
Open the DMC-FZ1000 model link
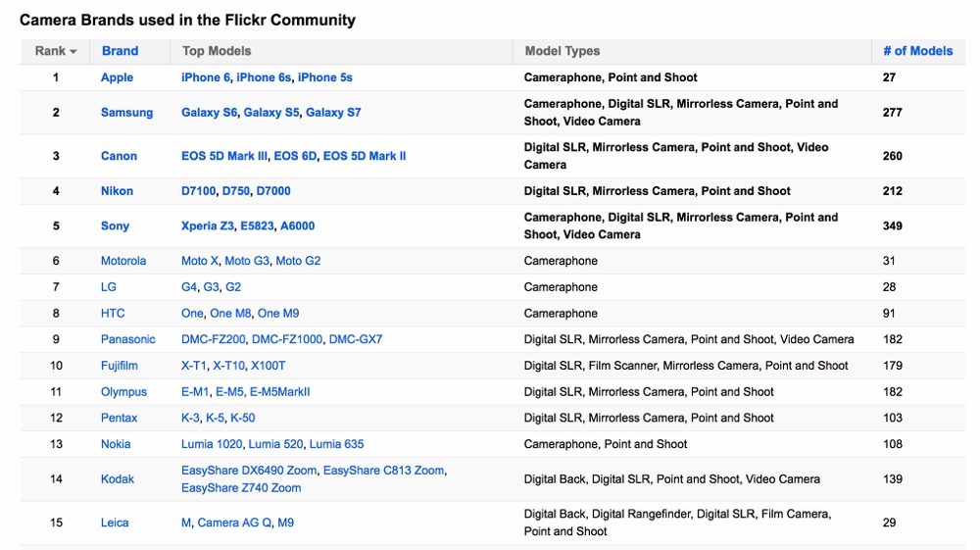(x=287, y=340)
